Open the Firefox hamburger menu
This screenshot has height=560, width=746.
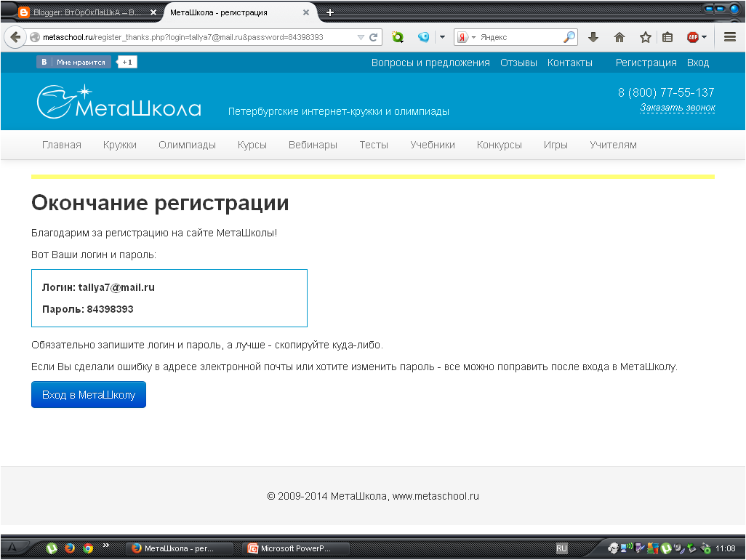(730, 37)
